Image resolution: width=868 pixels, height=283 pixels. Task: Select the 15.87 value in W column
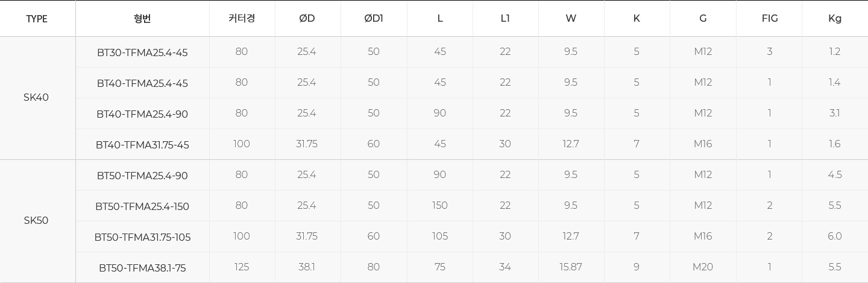[x=571, y=267]
